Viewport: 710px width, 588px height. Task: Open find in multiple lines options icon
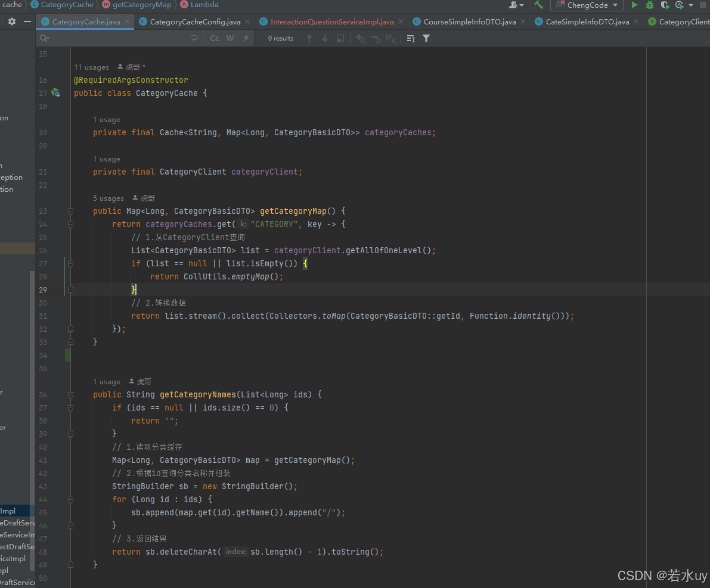point(411,39)
